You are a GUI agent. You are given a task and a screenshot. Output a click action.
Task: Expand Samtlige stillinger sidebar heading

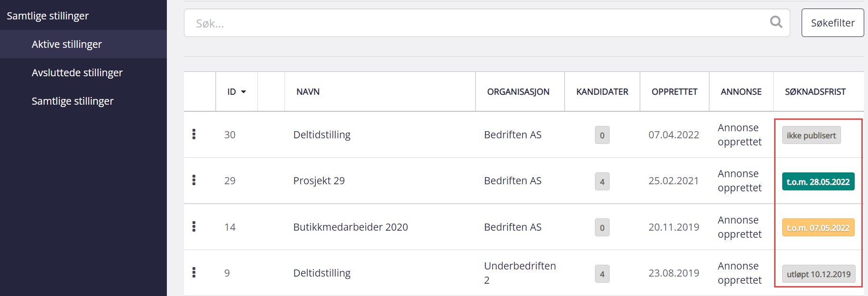click(x=47, y=16)
